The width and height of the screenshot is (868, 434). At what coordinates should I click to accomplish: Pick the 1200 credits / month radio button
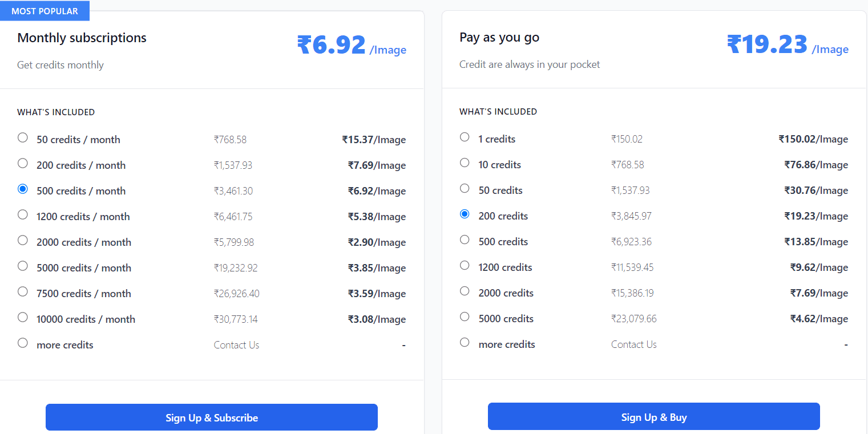tap(23, 214)
